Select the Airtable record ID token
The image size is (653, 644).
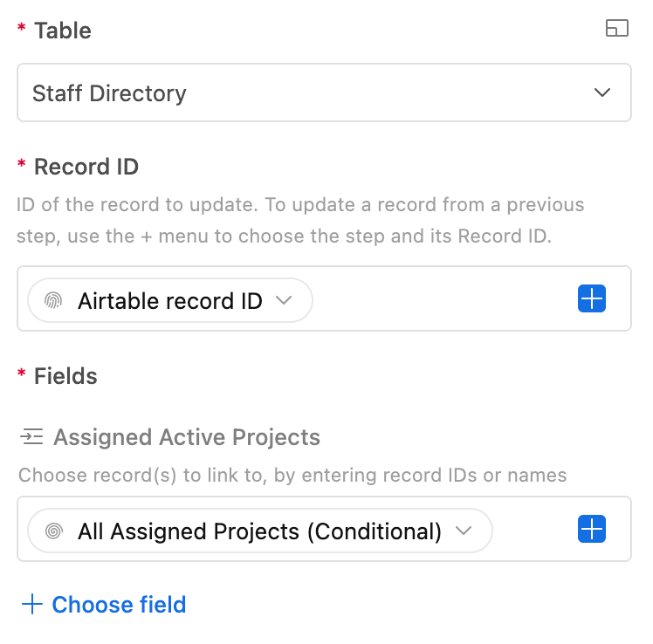170,300
